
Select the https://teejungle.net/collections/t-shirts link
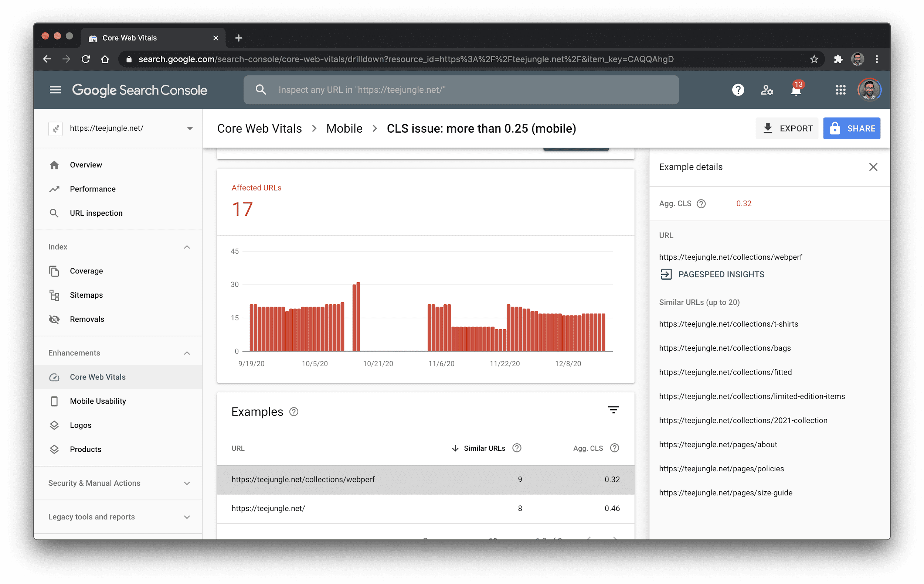(728, 324)
